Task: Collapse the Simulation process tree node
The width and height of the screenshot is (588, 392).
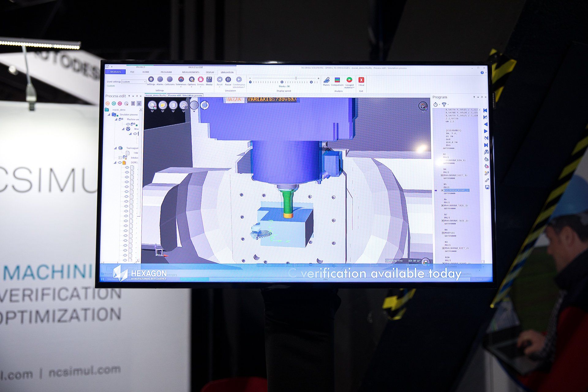Action: [109, 115]
